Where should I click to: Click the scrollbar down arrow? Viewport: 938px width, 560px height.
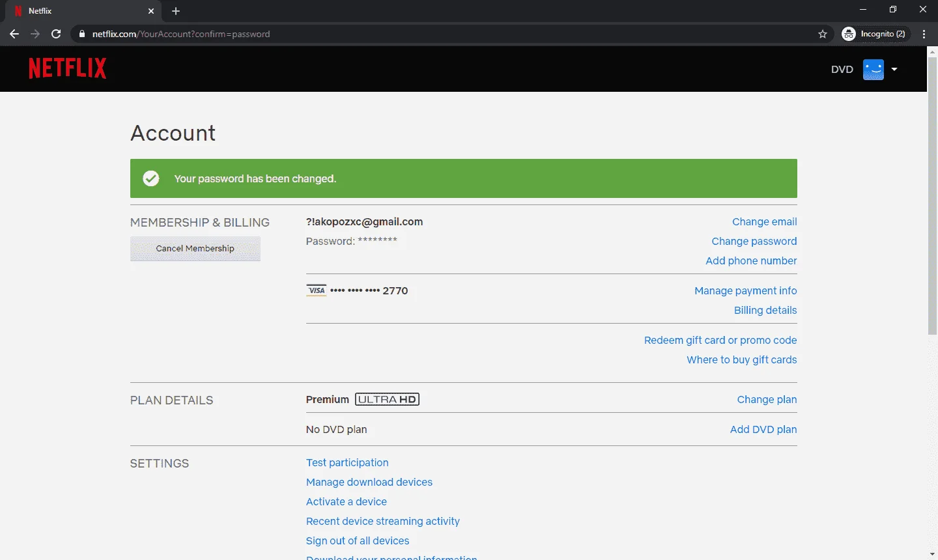coord(932,554)
